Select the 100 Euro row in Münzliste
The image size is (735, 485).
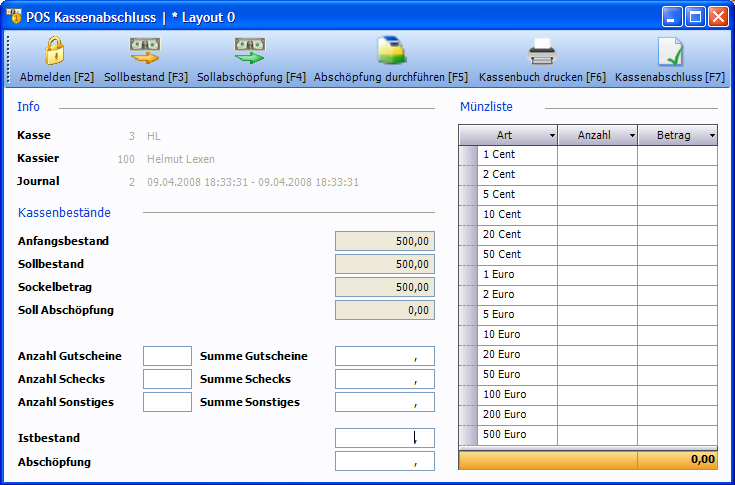(x=517, y=395)
